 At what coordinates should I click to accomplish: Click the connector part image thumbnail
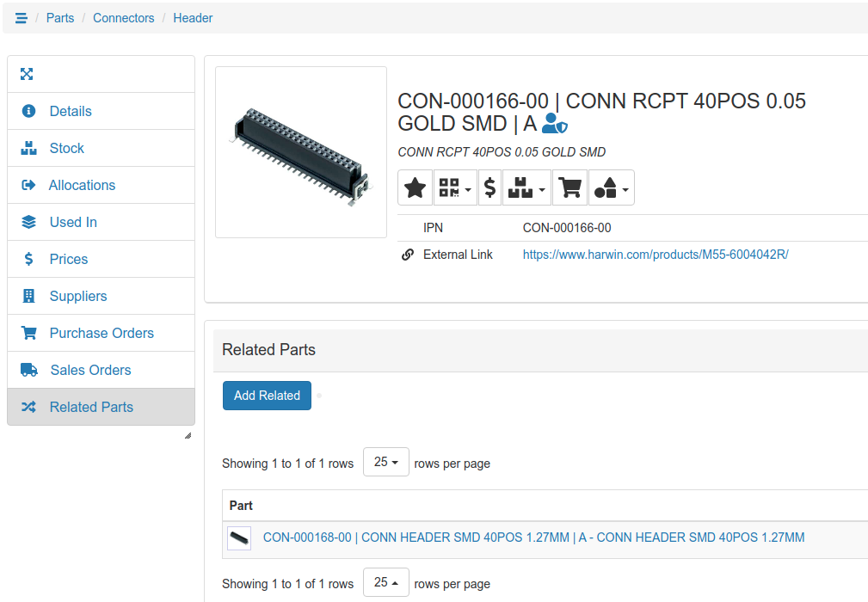point(301,152)
